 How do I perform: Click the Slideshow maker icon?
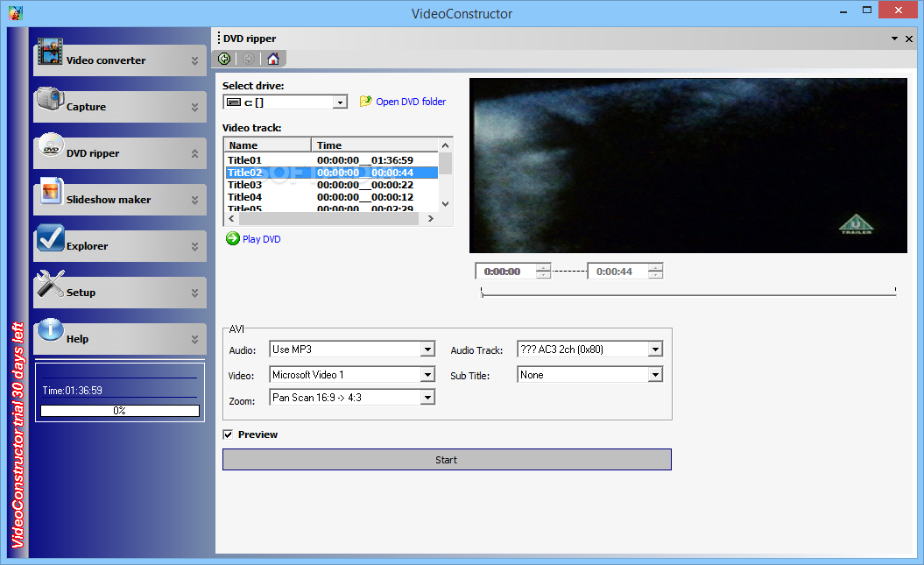pos(51,192)
